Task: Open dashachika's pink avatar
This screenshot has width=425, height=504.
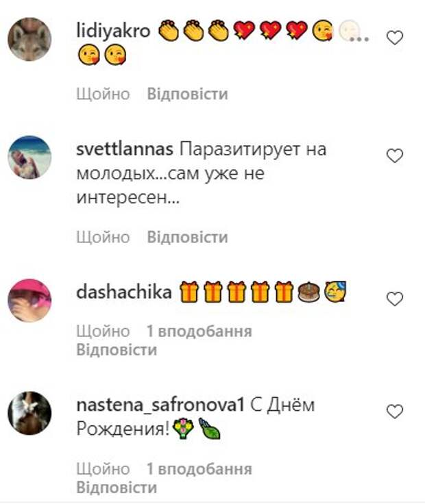Action: click(x=29, y=300)
